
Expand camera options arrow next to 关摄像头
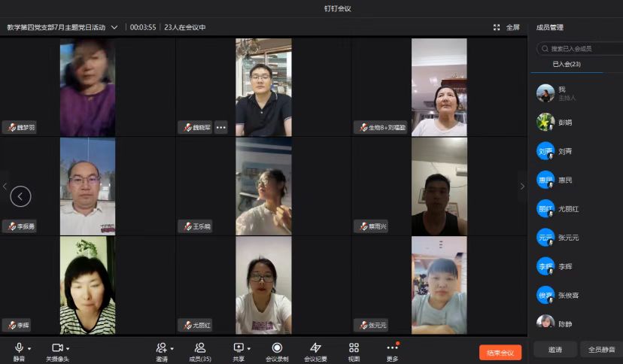pyautogui.click(x=68, y=348)
